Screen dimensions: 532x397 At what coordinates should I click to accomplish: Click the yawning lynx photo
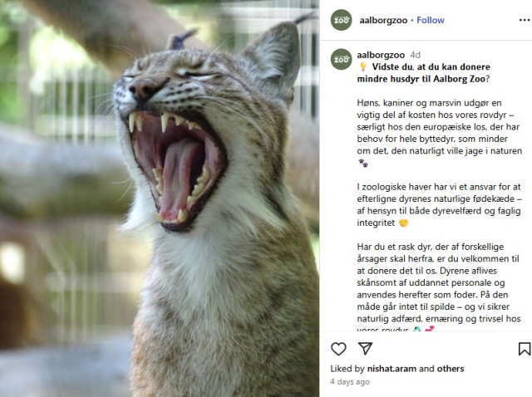[160, 198]
